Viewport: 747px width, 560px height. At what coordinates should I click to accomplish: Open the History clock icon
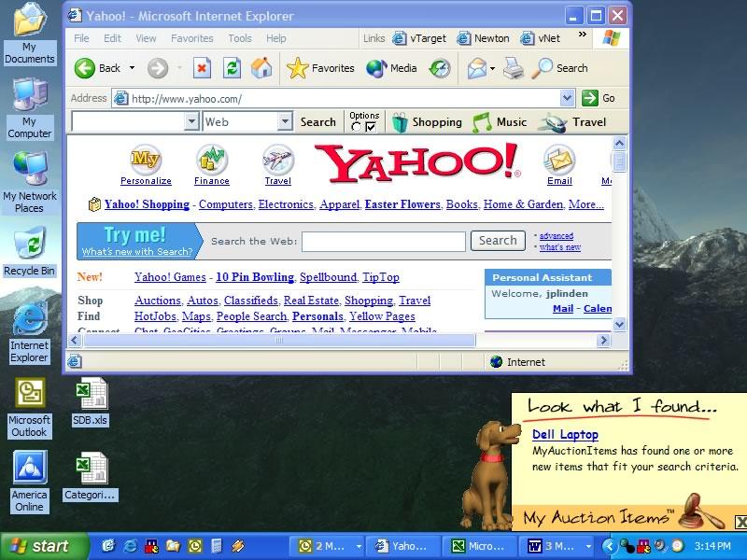point(440,68)
